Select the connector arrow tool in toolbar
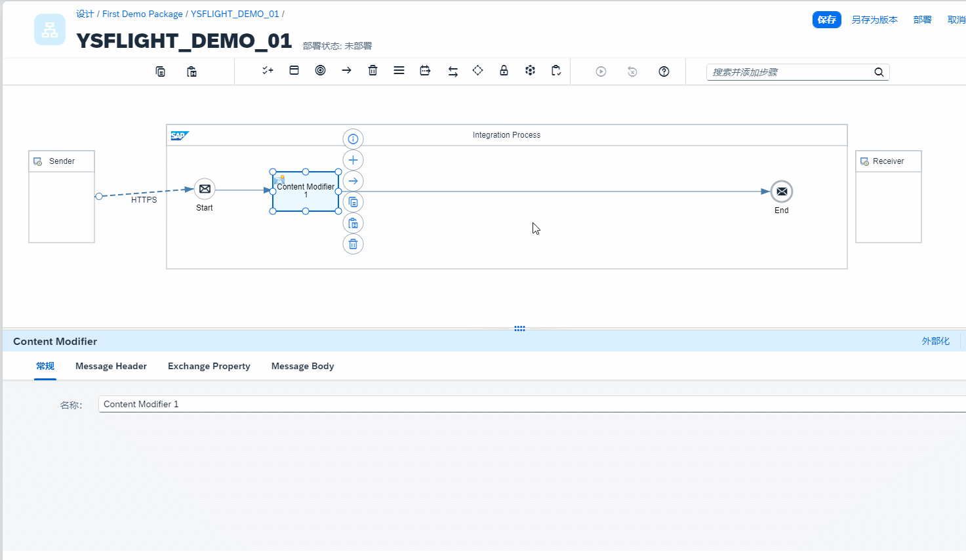The image size is (966, 560). [x=346, y=71]
